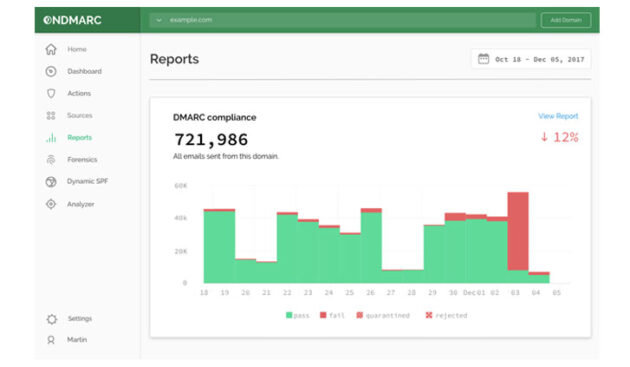Toggle the pass legend entry
This screenshot has width=630, height=367.
(298, 316)
